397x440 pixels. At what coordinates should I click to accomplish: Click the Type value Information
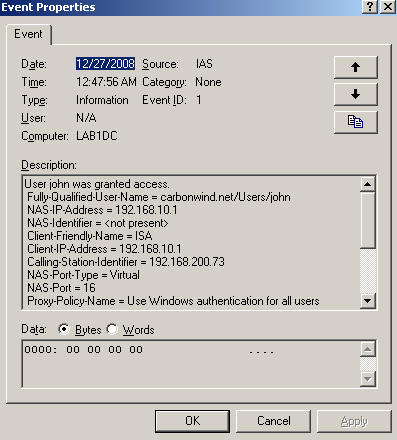click(x=102, y=100)
